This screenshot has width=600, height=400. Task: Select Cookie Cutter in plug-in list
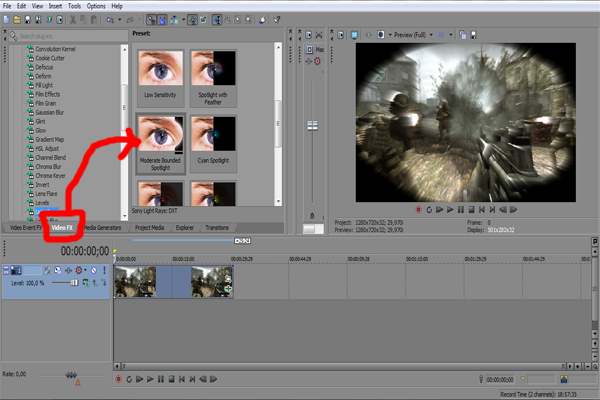point(50,58)
